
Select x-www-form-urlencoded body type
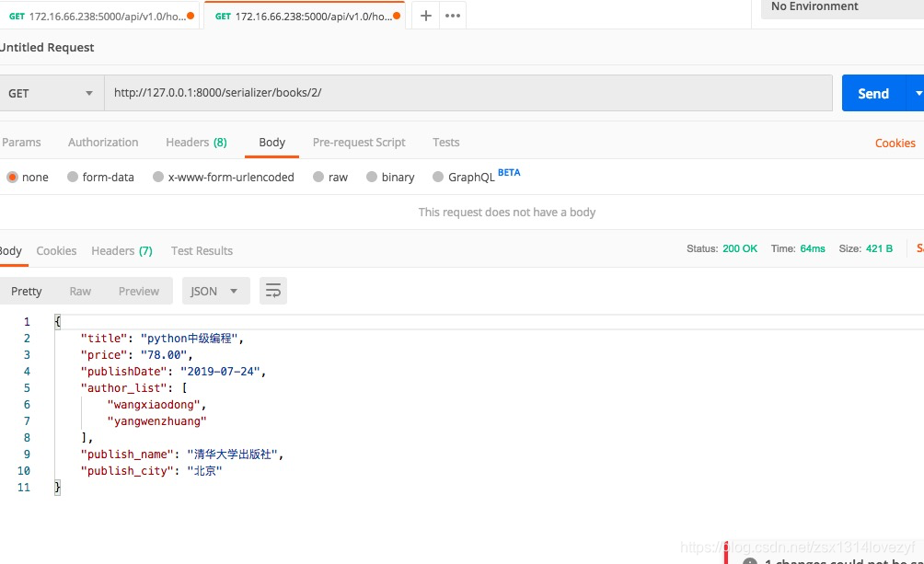coord(158,177)
